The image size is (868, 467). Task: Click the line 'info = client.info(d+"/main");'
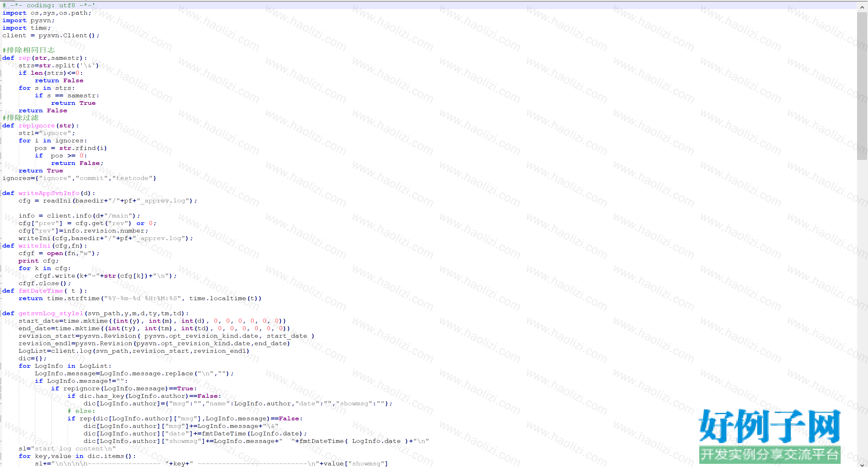pos(79,216)
